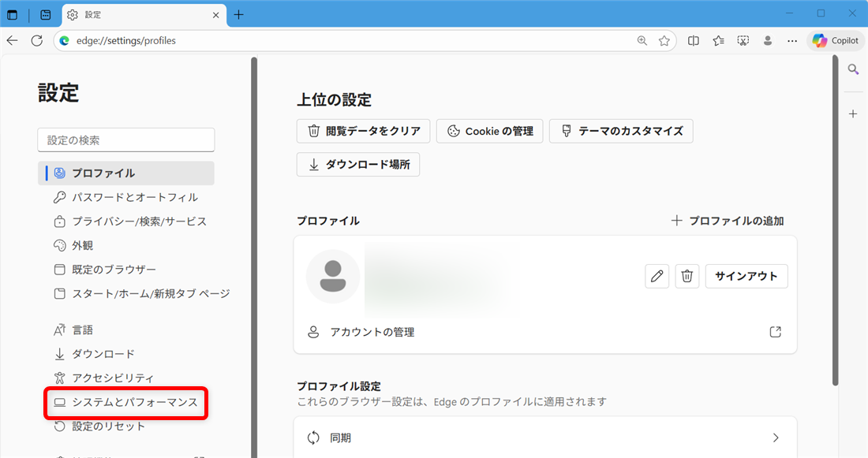This screenshot has height=458, width=868.
Task: Expand the 同期 settings row
Action: click(544, 437)
